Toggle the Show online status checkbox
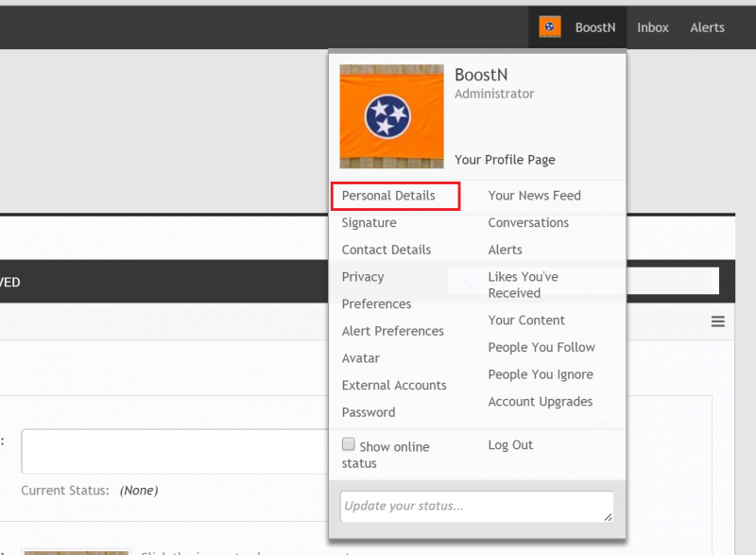Screen dimensions: 756x555 click(x=349, y=444)
